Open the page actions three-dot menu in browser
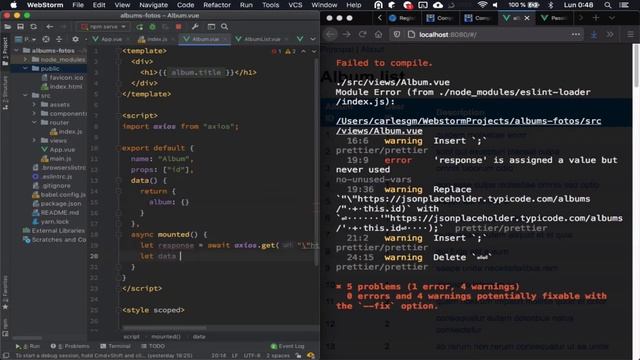Image resolution: width=640 pixels, height=360 pixels. coord(576,35)
